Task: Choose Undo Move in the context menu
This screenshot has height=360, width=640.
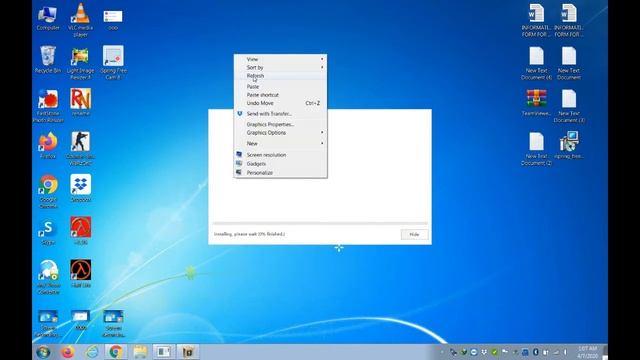Action: pyautogui.click(x=280, y=103)
